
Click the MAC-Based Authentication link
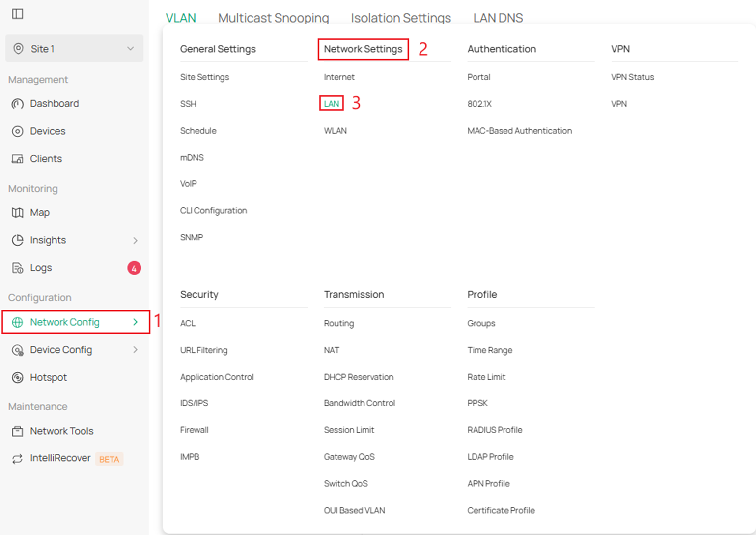pyautogui.click(x=519, y=130)
